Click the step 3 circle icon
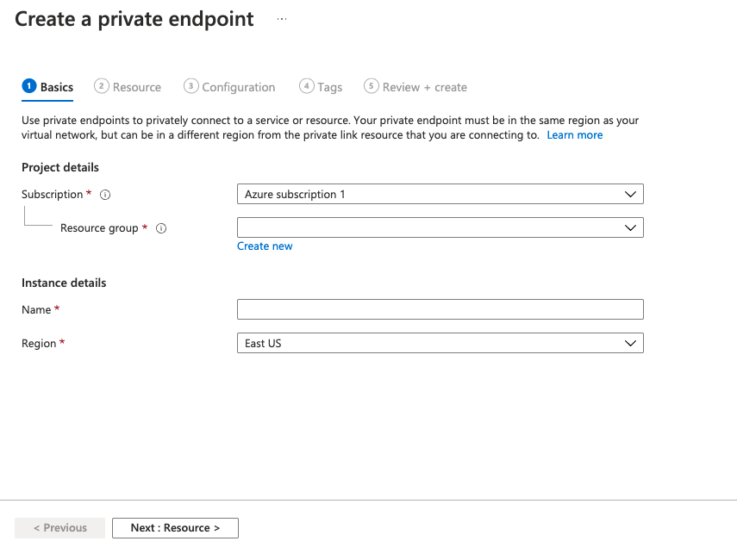The height and width of the screenshot is (560, 737). tap(190, 86)
